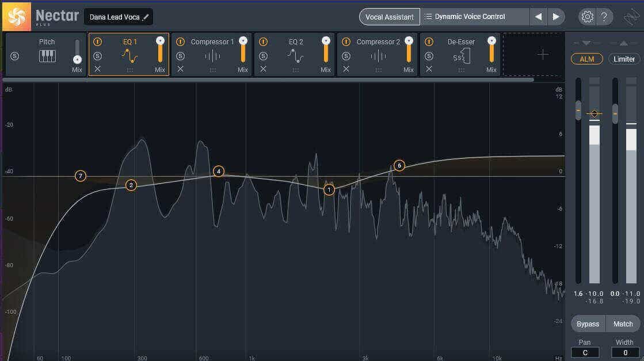644x361 pixels.
Task: Open the Dynamic Voice Control preset list
Action: pyautogui.click(x=475, y=17)
